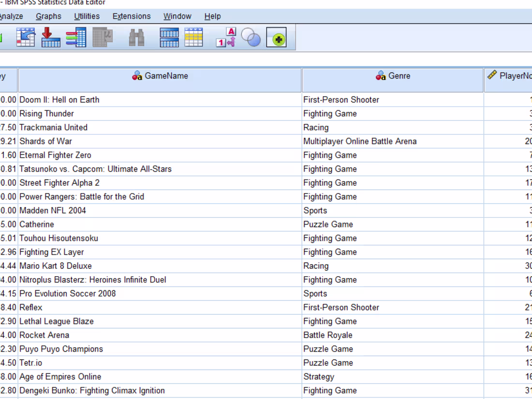Image resolution: width=532 pixels, height=399 pixels.
Task: Select 'Power Rangers: Battle for the Grid' cell
Action: 160,197
